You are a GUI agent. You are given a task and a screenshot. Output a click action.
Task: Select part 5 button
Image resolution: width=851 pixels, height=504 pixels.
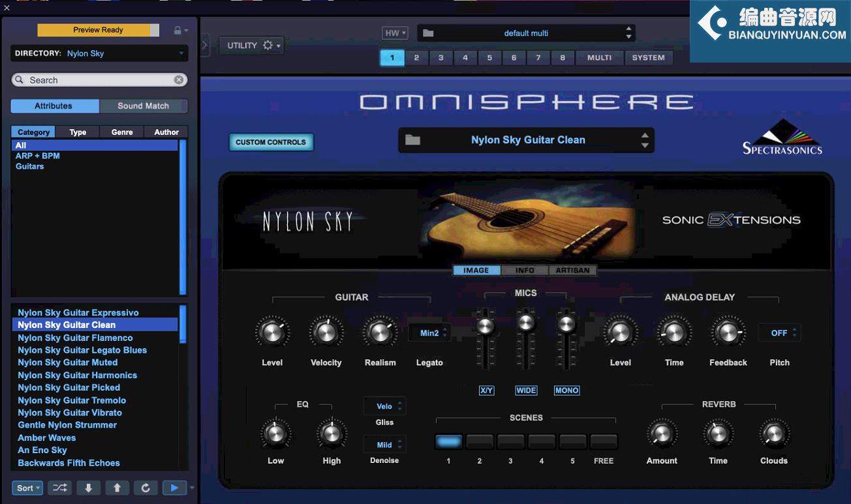489,57
